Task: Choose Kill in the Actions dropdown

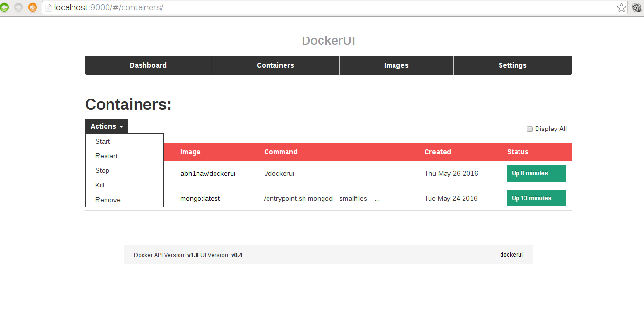Action: (100, 185)
